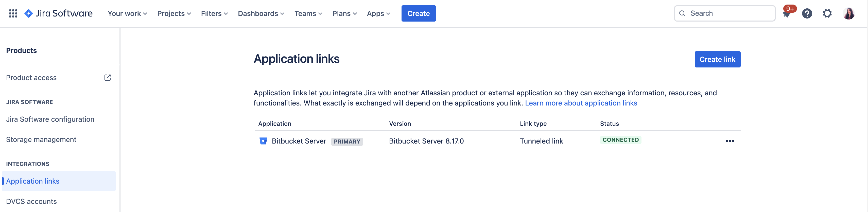Viewport: 868px width, 212px height.
Task: Click the Bitbucket Server application icon
Action: point(263,141)
